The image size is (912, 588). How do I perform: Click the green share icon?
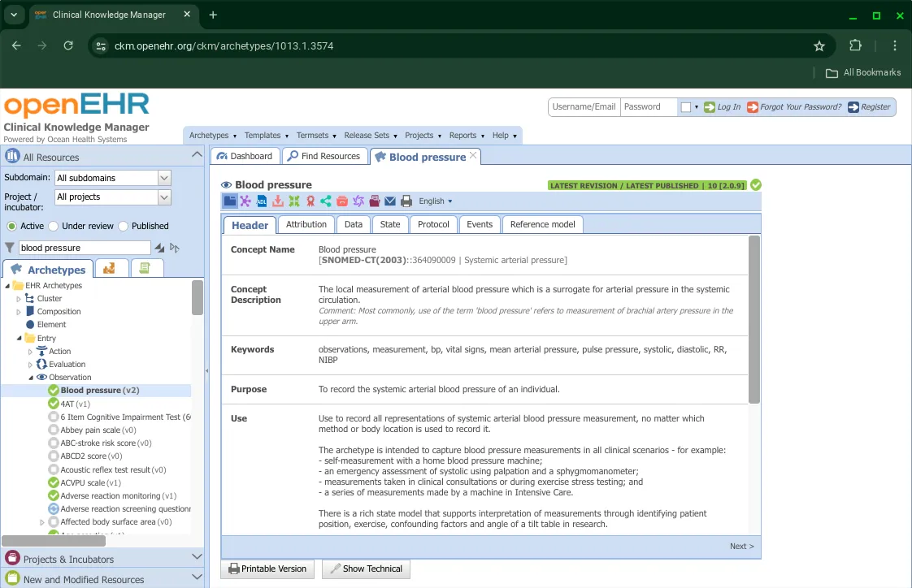[x=326, y=201]
